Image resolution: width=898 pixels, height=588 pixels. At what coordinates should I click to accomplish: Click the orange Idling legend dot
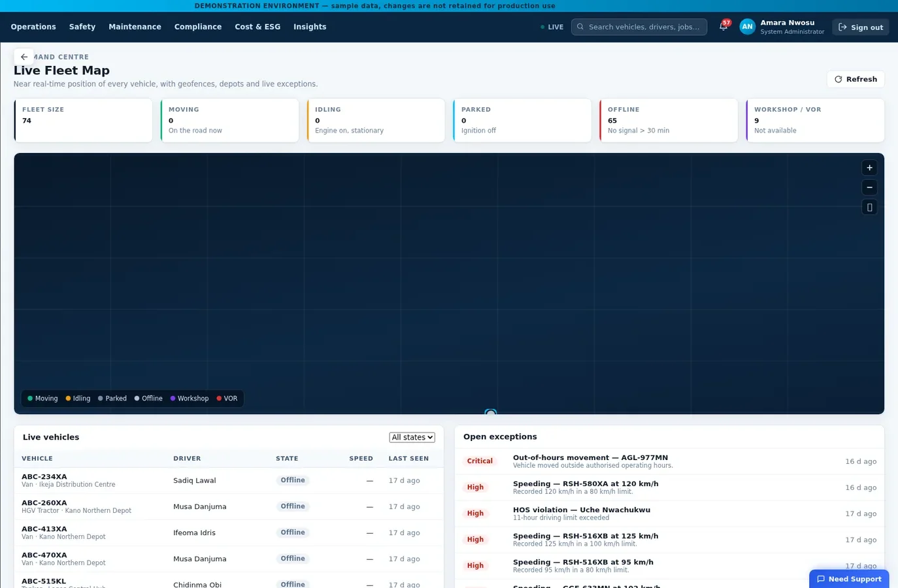[x=68, y=399]
